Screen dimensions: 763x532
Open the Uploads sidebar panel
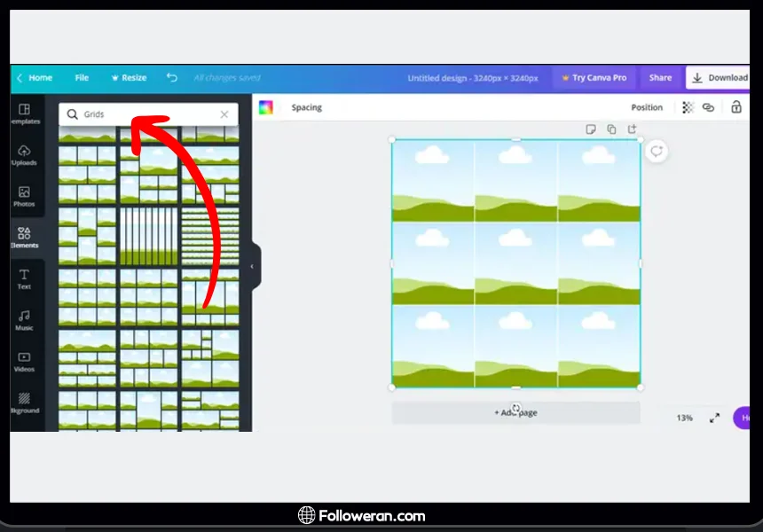24,155
